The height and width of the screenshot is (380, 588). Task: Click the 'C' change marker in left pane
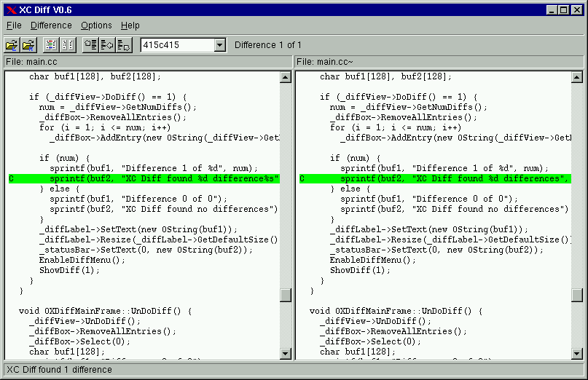[11, 179]
